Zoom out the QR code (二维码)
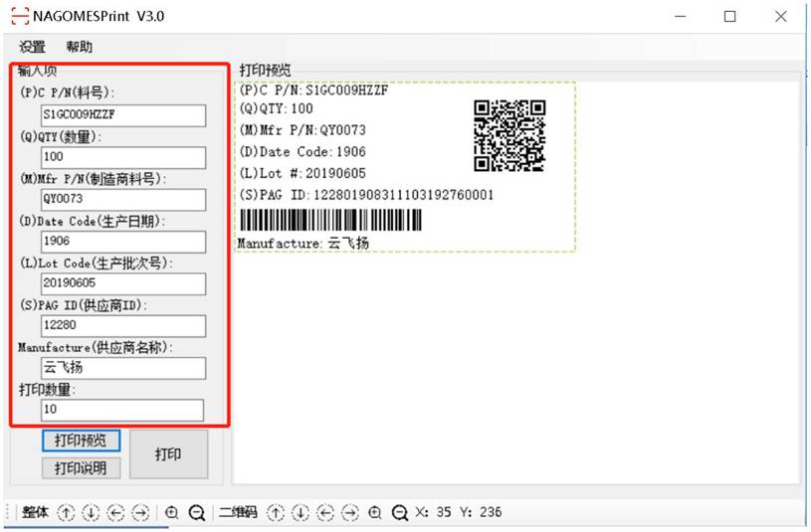Screen dimensions: 811x532 pos(400,513)
